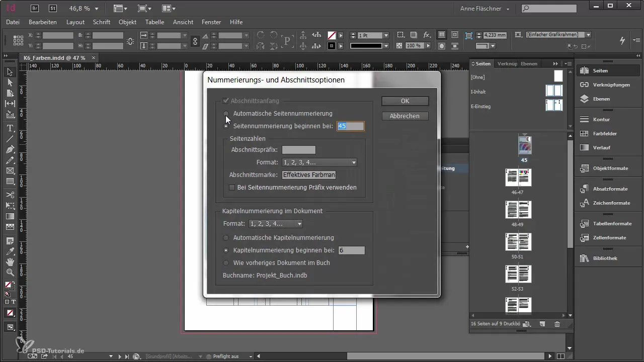Select the Free Transform tool
This screenshot has height=362, width=644.
pos(10,205)
